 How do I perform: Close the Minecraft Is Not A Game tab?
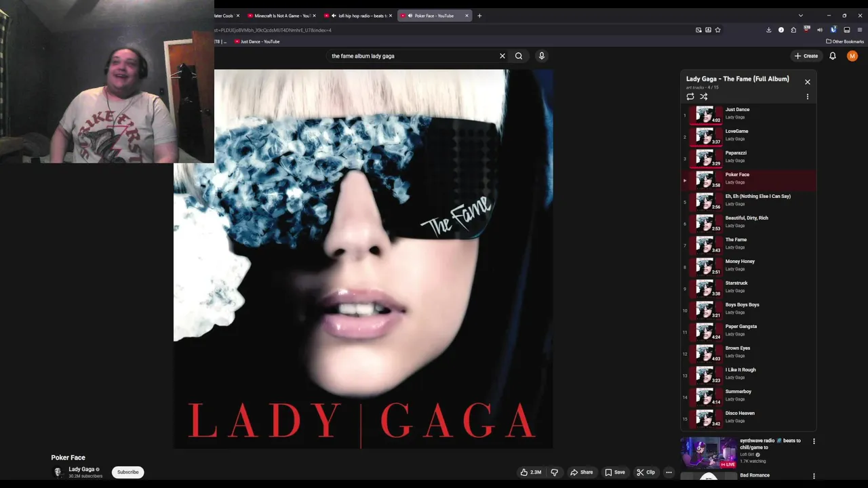[x=314, y=16]
